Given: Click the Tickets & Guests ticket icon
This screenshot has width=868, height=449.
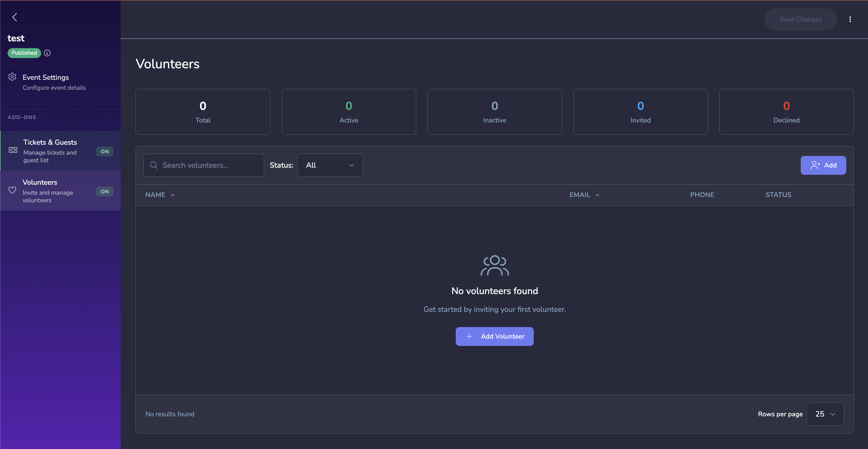Looking at the screenshot, I should coord(13,150).
